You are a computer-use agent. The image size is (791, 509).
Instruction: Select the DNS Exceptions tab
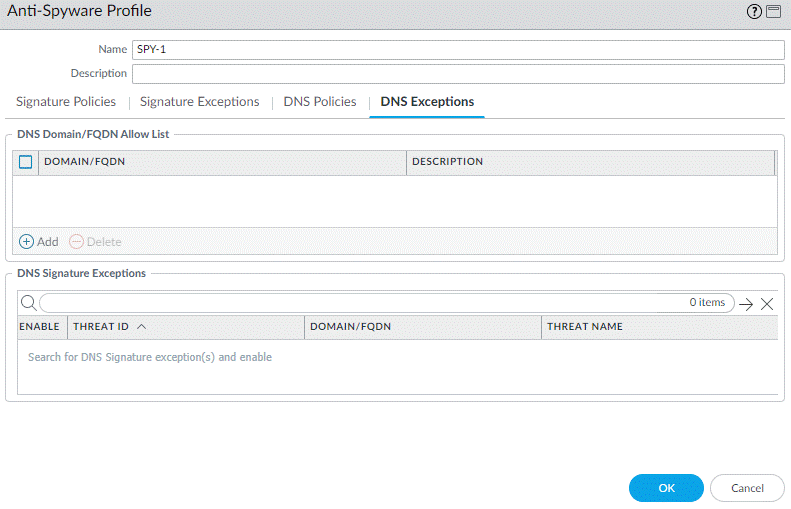(427, 102)
